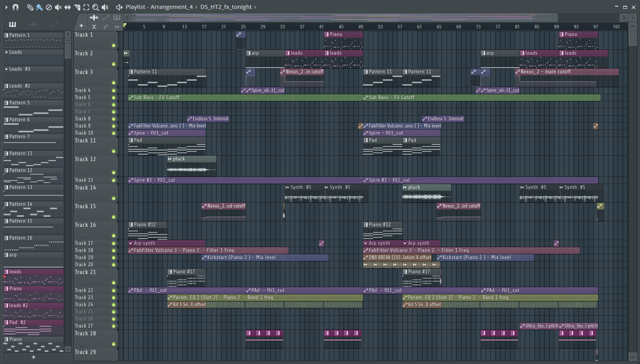Open the arrow after Arrangement_4 in the title
This screenshot has width=640, height=364.
pyautogui.click(x=196, y=7)
